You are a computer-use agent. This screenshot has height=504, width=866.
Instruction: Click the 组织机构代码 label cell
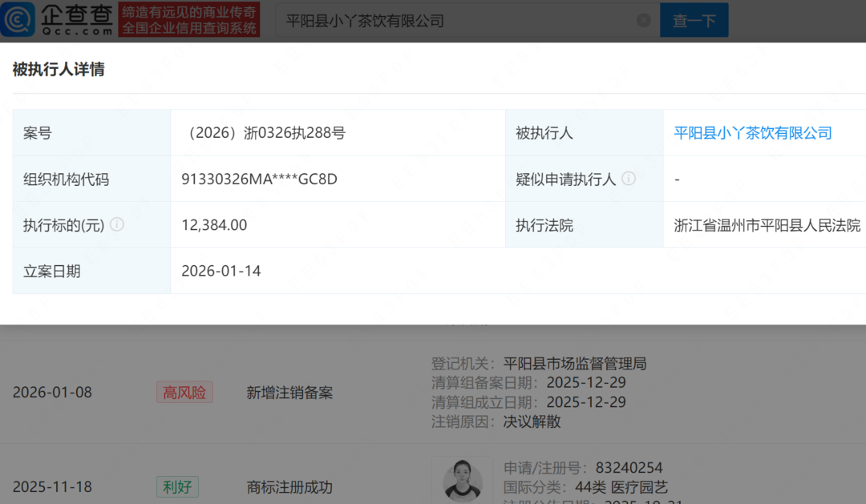coord(91,179)
